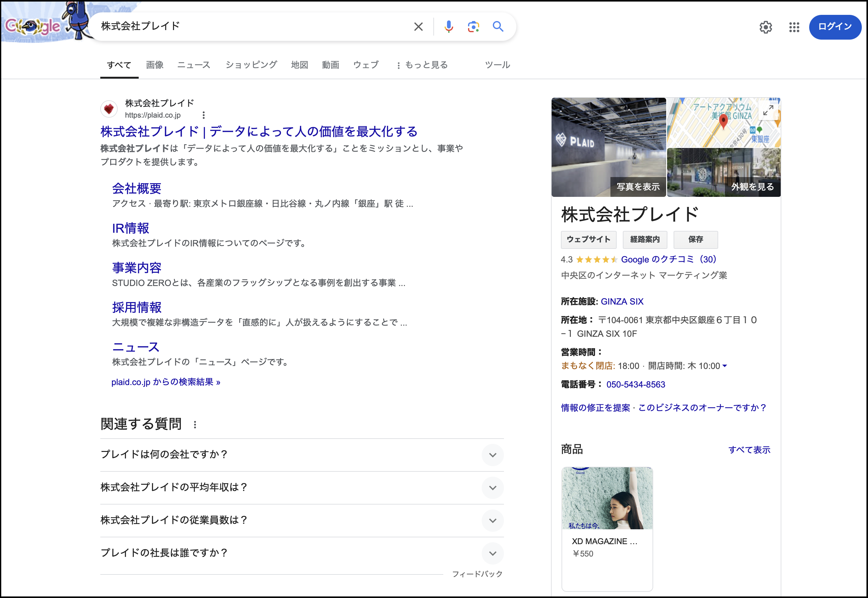Open the Google apps grid icon
Screen dimensions: 868x598
[794, 27]
